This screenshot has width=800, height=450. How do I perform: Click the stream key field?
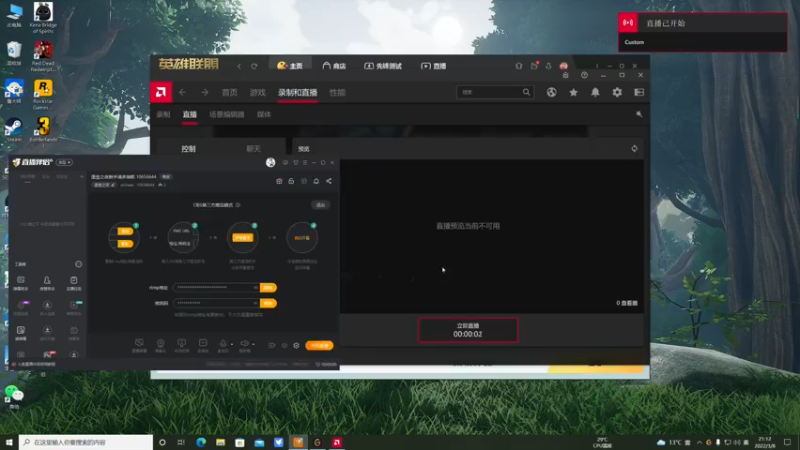point(216,303)
